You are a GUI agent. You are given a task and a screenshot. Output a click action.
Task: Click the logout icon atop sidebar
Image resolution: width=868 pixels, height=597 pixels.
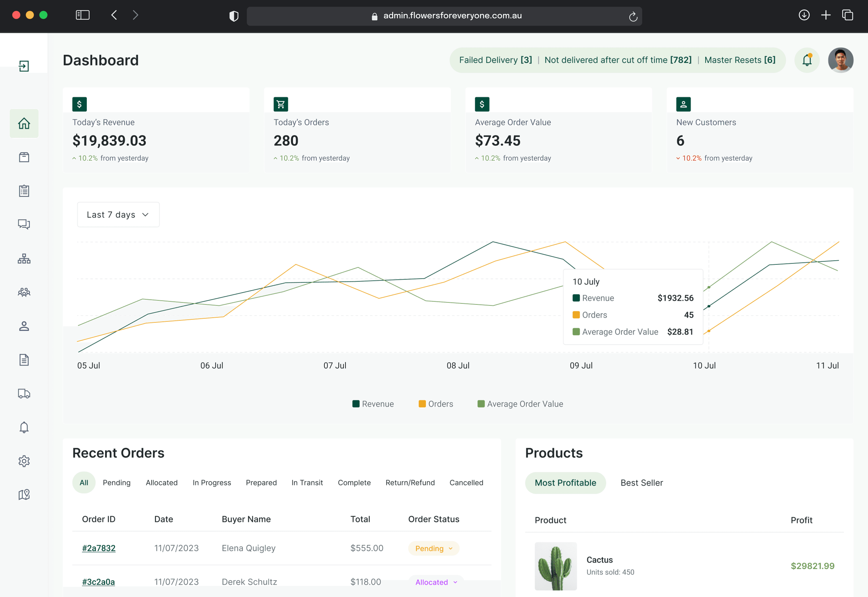(24, 66)
